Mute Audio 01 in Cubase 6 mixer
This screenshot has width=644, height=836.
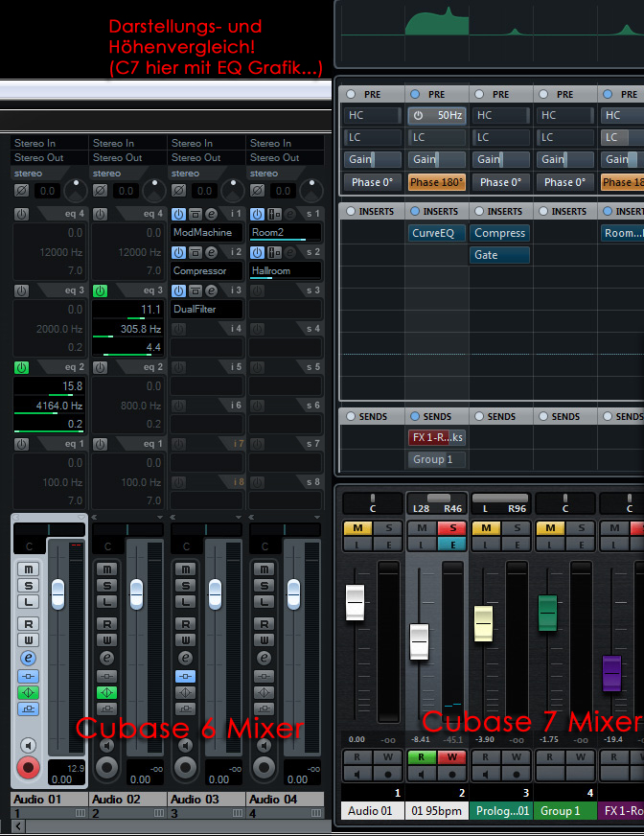click(28, 569)
